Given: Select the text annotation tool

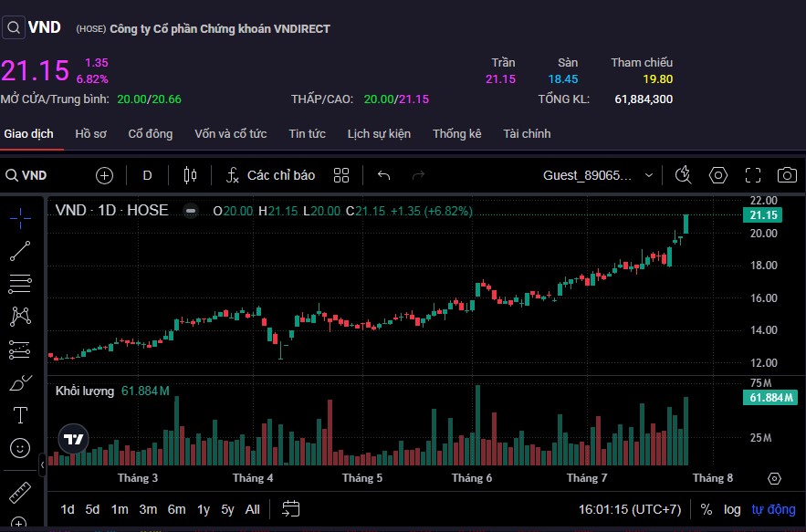Looking at the screenshot, I should 20,415.
